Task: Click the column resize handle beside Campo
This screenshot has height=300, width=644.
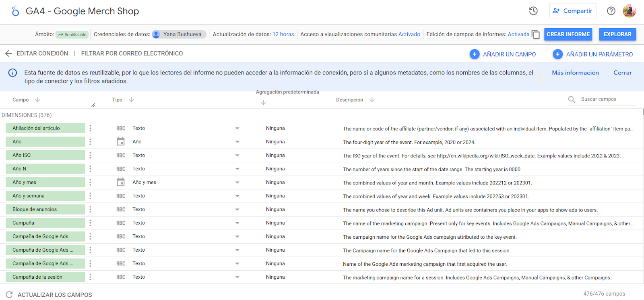Action: pos(93,105)
